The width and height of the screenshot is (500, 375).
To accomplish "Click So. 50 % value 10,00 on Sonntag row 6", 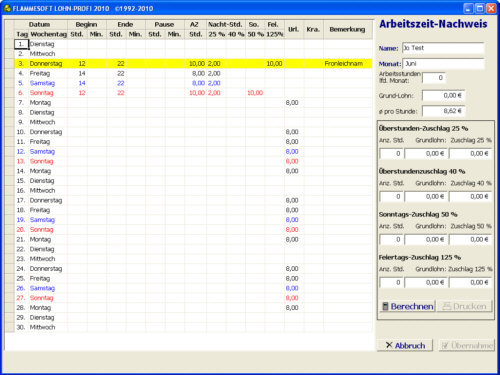I will pyautogui.click(x=255, y=93).
